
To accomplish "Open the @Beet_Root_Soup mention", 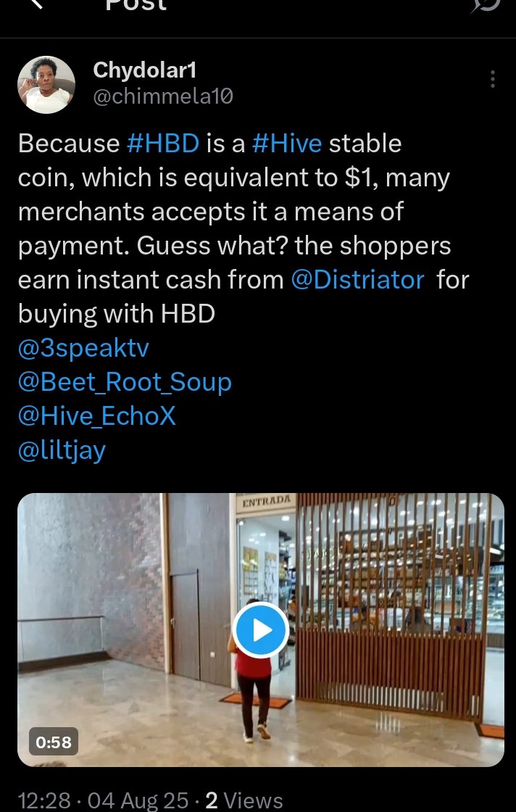I will (125, 382).
